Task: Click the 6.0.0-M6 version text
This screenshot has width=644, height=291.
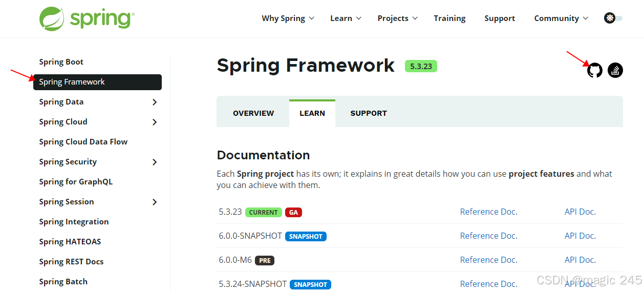Action: (x=235, y=260)
